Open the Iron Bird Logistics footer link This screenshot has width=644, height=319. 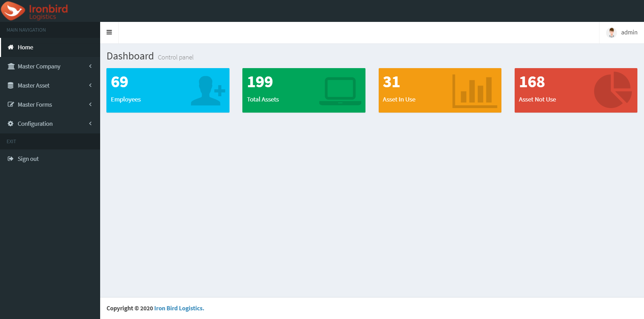tap(179, 308)
